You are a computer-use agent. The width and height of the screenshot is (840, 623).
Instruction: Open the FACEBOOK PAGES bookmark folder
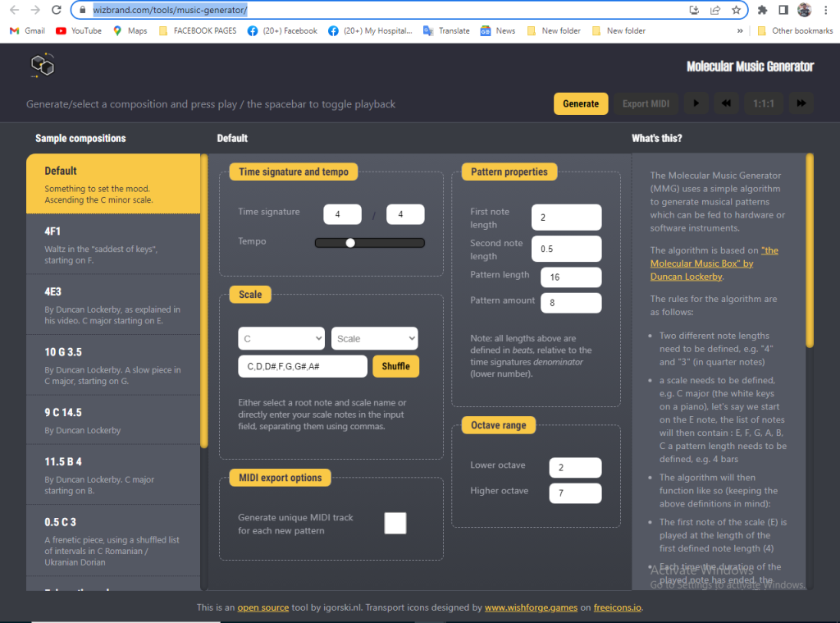click(x=198, y=31)
